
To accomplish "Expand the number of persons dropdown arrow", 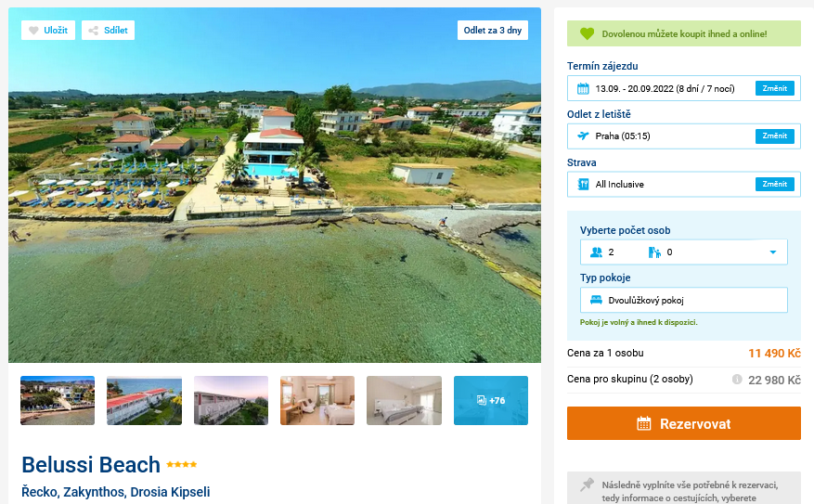I will [772, 252].
